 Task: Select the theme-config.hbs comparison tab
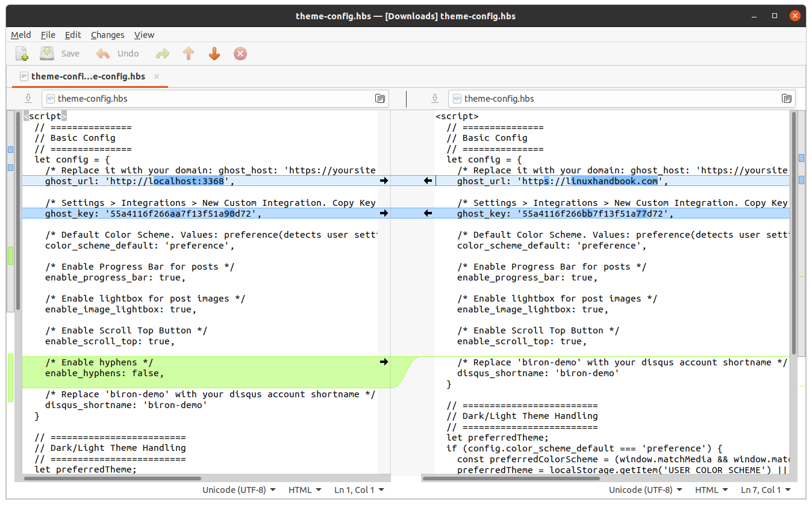[x=87, y=76]
